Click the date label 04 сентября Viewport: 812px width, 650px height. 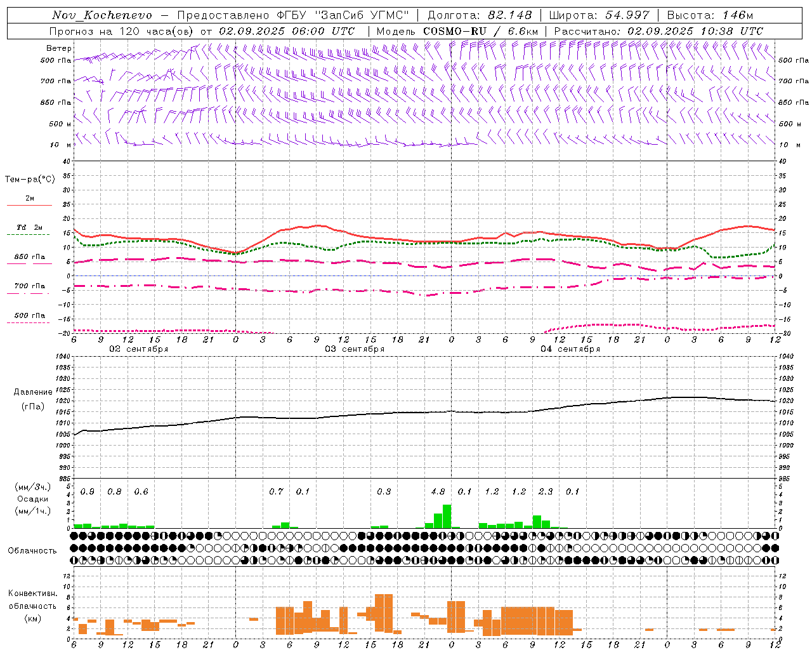570,349
